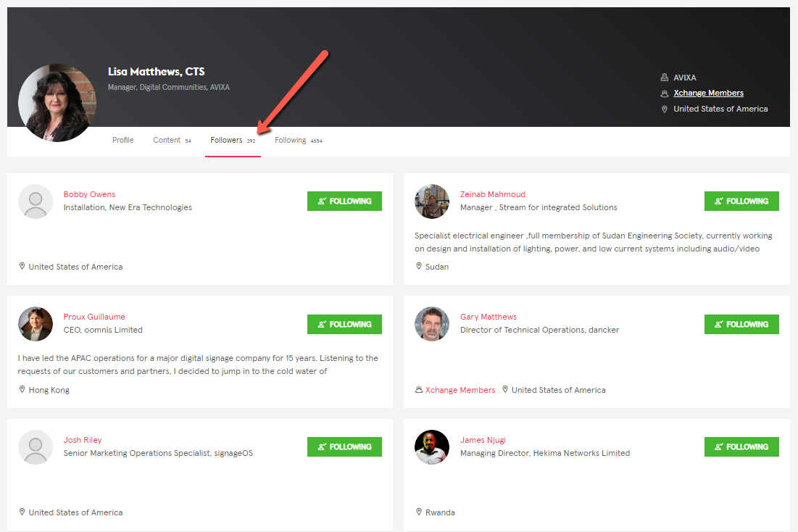This screenshot has width=798, height=532.
Task: Toggle Following button for Gary Matthews
Action: tap(741, 324)
